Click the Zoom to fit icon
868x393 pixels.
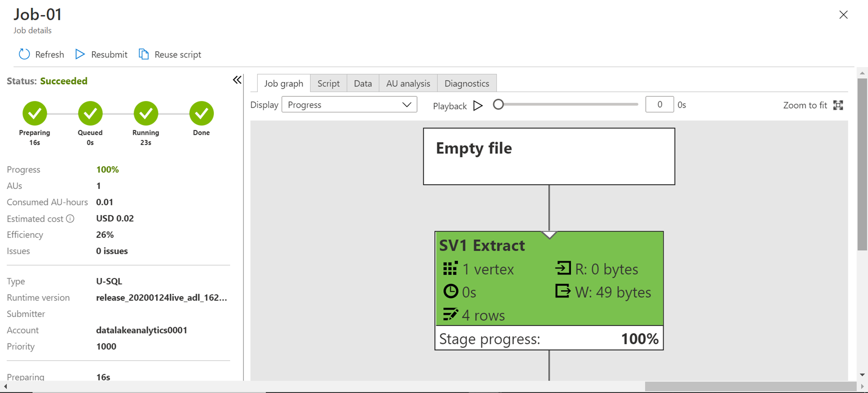point(838,105)
